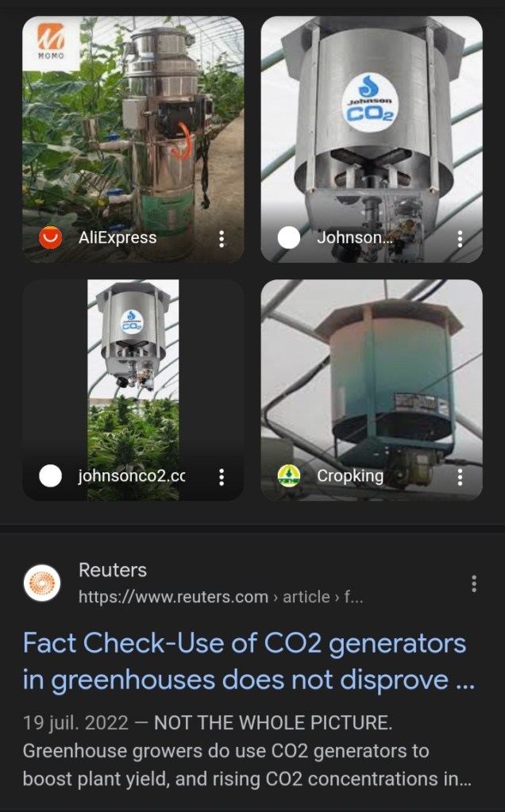
Task: Click the MOMO logo on the first image
Action: (x=52, y=44)
